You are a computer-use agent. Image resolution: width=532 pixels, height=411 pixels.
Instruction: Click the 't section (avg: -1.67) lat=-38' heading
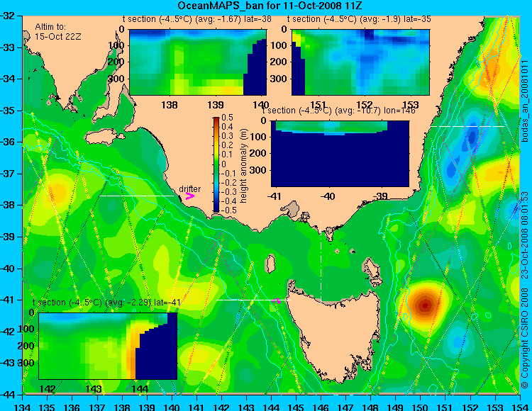[x=197, y=19]
